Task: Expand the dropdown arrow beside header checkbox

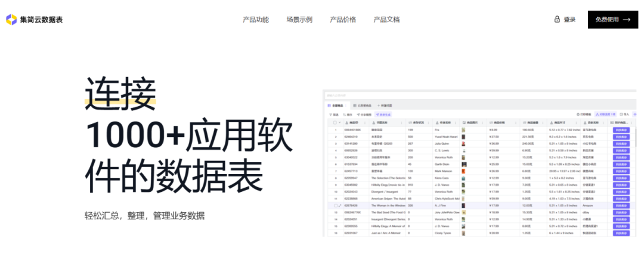Action: [340, 123]
